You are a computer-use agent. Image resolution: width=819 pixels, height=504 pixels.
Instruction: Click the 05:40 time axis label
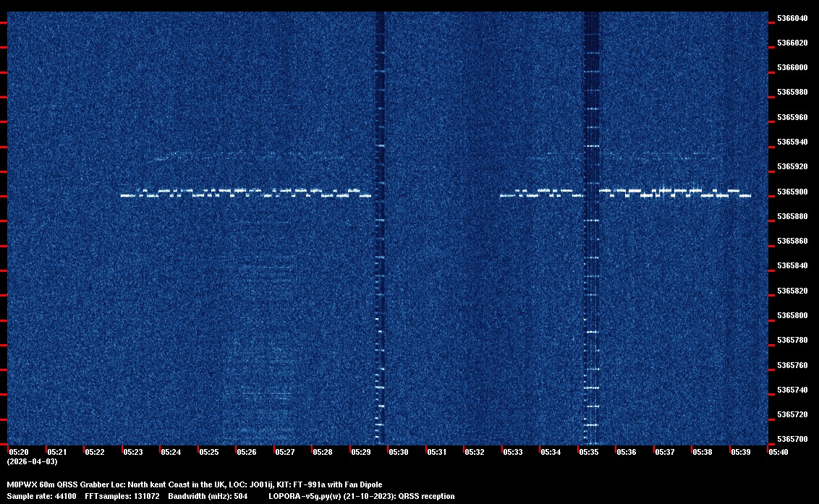tap(778, 452)
